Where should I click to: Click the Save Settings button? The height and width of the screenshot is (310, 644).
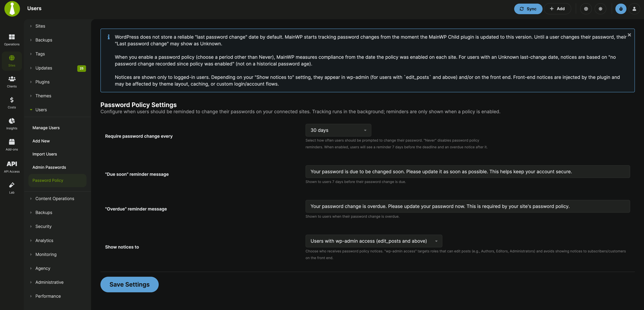tap(129, 284)
